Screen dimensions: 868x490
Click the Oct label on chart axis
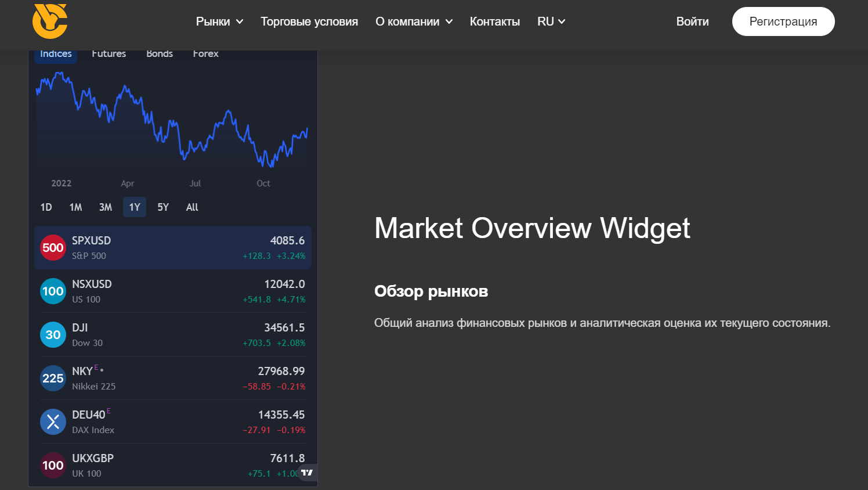coord(263,183)
